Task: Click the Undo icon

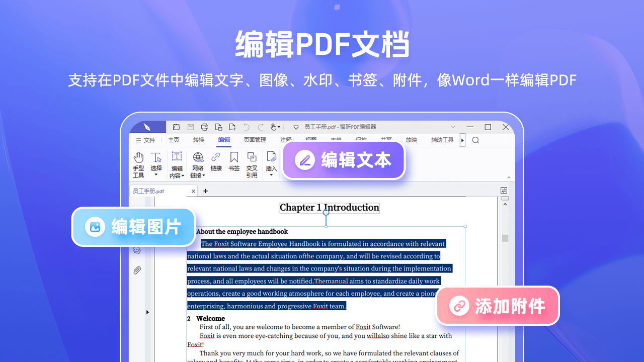Action: coord(247,127)
